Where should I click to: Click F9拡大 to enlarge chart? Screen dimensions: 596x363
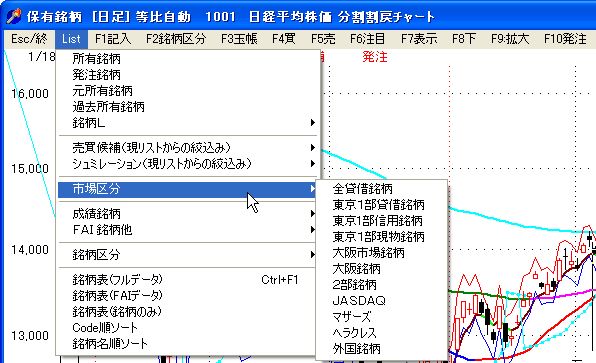tap(510, 39)
